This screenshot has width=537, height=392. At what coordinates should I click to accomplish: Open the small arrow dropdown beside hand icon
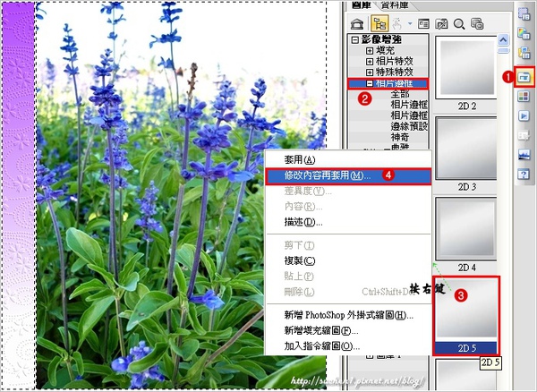click(x=410, y=24)
